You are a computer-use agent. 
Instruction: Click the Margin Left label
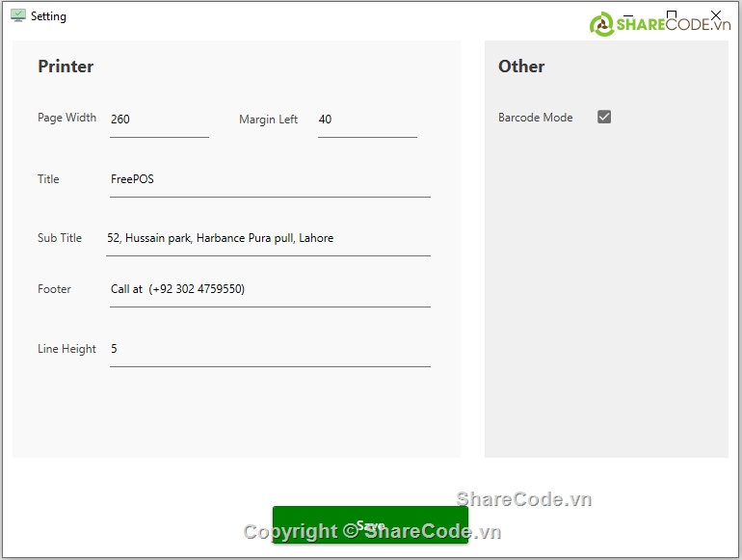[268, 120]
